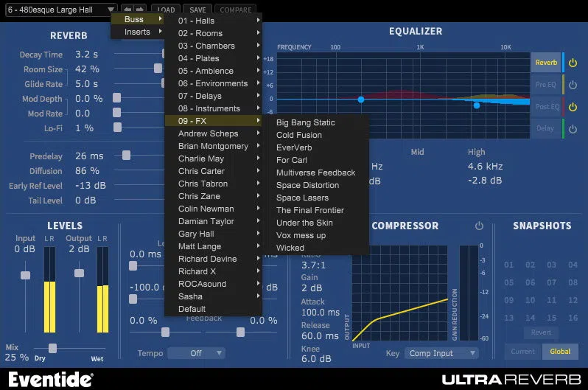Toggle the Reverb EQ power icon

pos(573,63)
